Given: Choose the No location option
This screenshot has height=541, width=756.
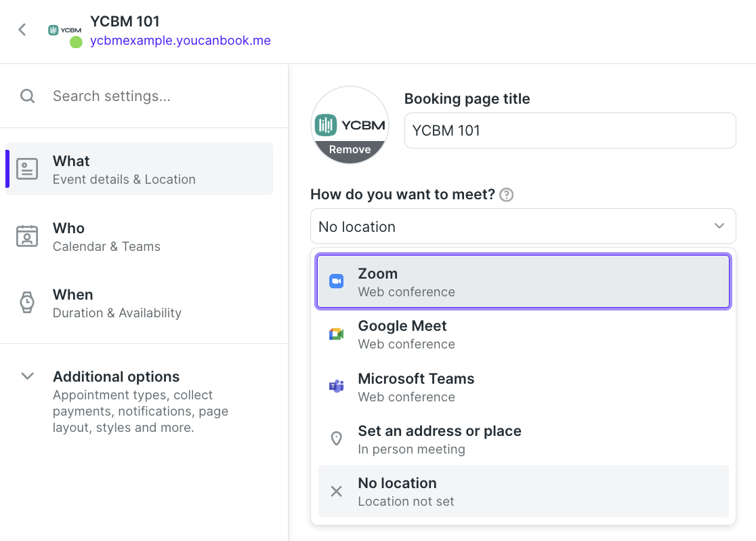Looking at the screenshot, I should 523,492.
